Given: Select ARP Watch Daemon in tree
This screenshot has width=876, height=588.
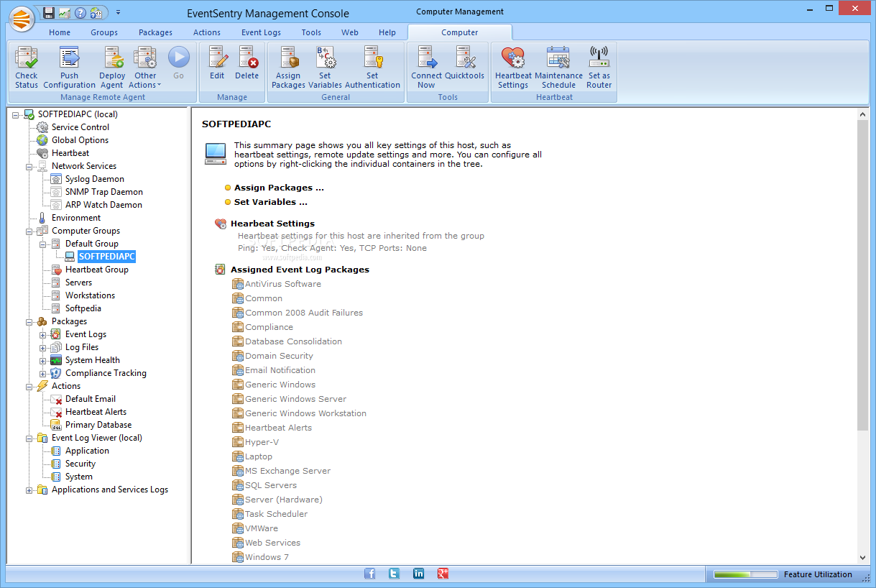Looking at the screenshot, I should [x=103, y=205].
